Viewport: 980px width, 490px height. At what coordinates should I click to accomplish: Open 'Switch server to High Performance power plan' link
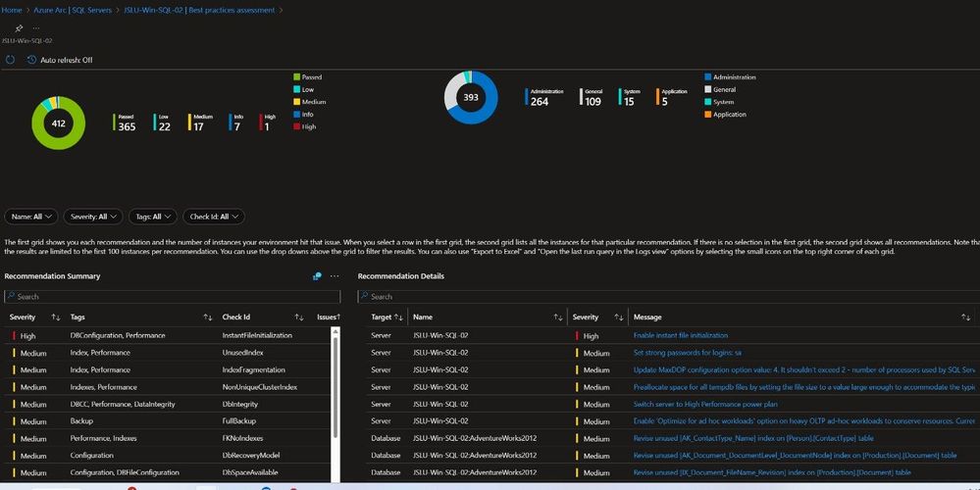[x=705, y=404]
